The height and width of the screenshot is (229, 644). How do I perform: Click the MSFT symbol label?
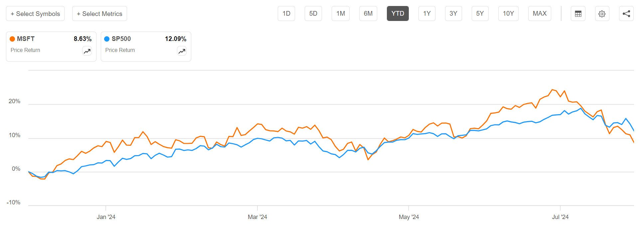(26, 39)
